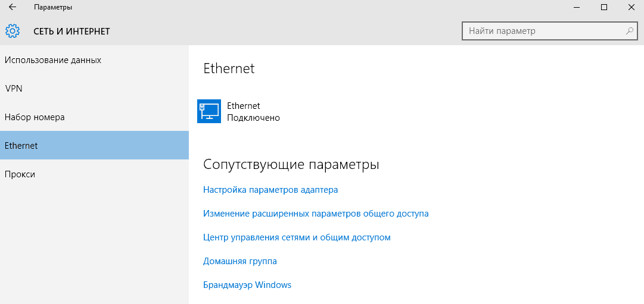Click the settings gear icon
The image size is (644, 304).
tap(13, 31)
